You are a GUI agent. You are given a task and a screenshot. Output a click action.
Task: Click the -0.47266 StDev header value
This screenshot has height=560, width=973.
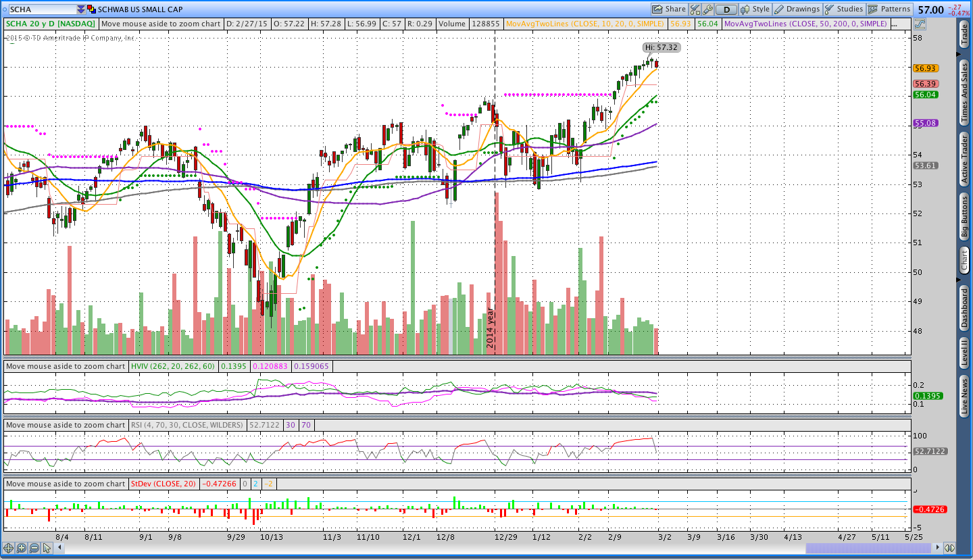tap(219, 484)
